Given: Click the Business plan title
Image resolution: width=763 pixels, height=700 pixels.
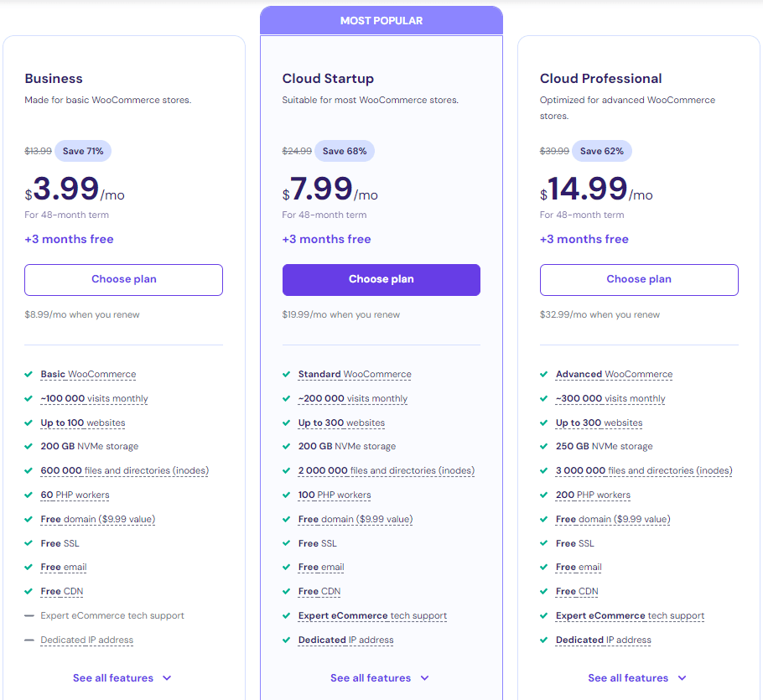Looking at the screenshot, I should click(54, 78).
